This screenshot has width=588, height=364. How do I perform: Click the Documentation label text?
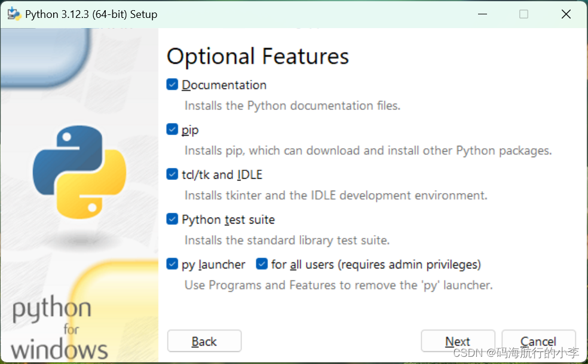(224, 85)
